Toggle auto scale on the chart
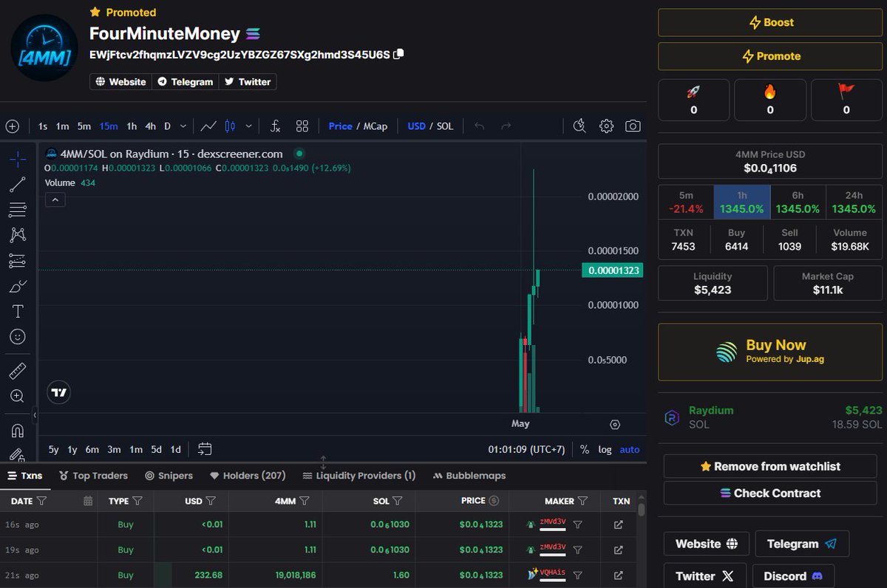This screenshot has width=887, height=588. pyautogui.click(x=630, y=449)
